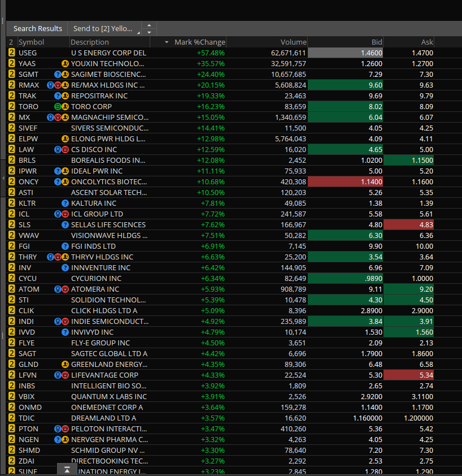Click the green dollar icon on the TORO row

[58, 106]
